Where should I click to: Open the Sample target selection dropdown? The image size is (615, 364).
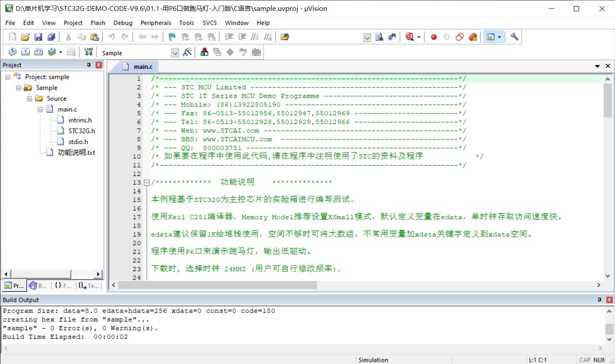pyautogui.click(x=175, y=53)
